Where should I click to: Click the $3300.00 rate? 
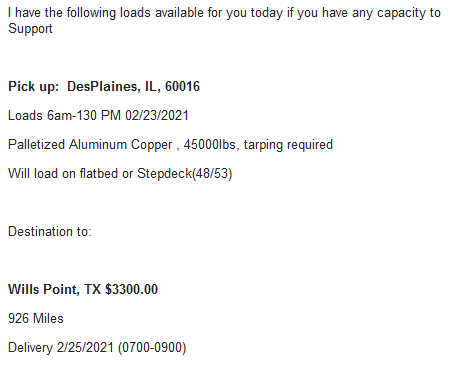[x=131, y=289]
